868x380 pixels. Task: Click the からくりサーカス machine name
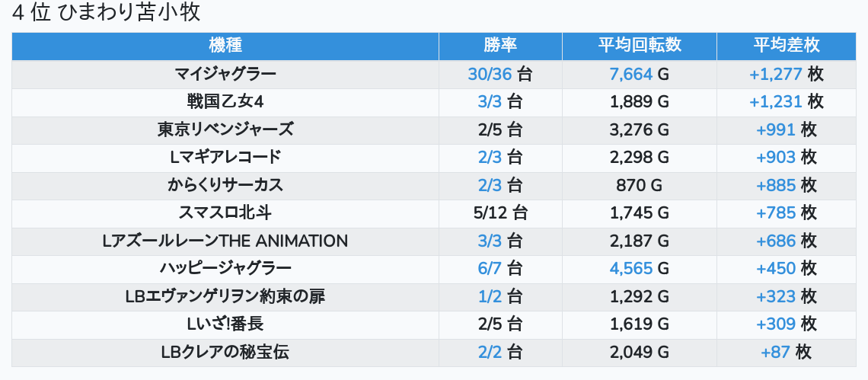(225, 185)
